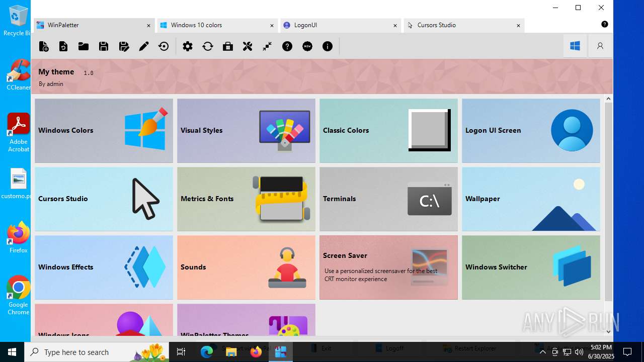Screen dimensions: 644x362
Task: Open Firefox from the taskbar
Action: pos(256,352)
